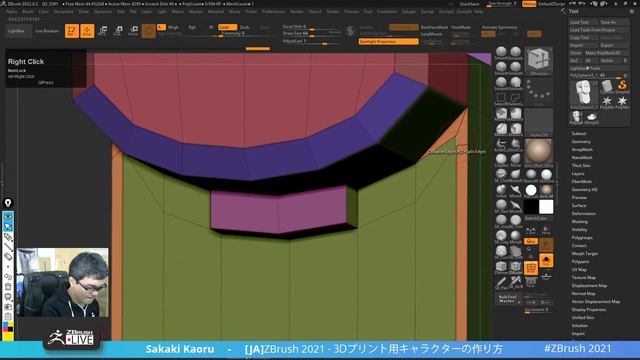The width and height of the screenshot is (640, 360).
Task: Open the Document menu
Action: point(63,12)
